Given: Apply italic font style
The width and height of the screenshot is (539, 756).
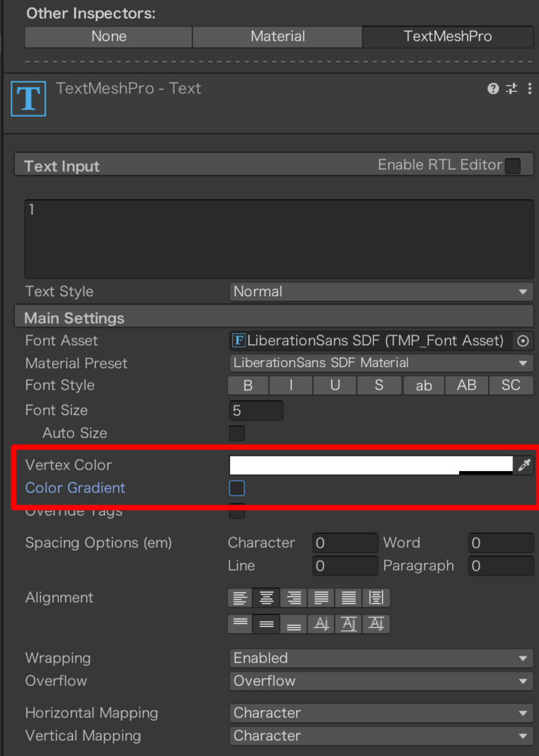Looking at the screenshot, I should 290,385.
